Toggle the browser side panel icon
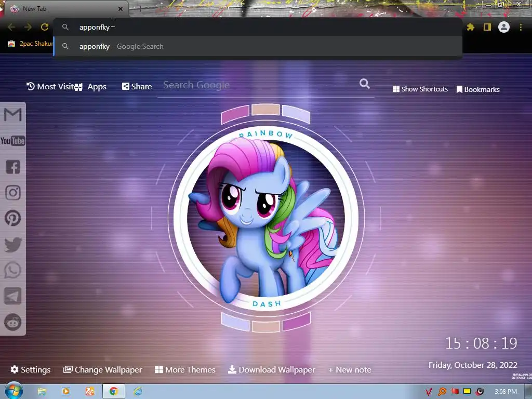The height and width of the screenshot is (399, 532). click(487, 27)
